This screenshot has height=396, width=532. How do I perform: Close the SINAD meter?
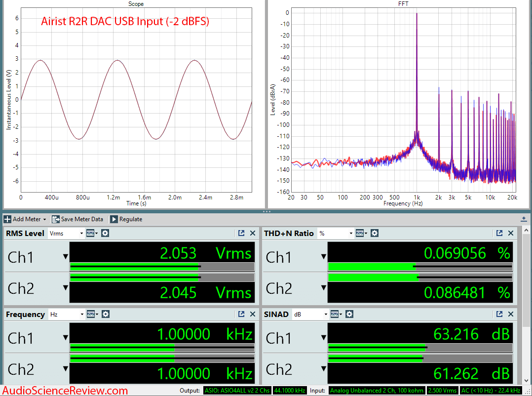[511, 314]
